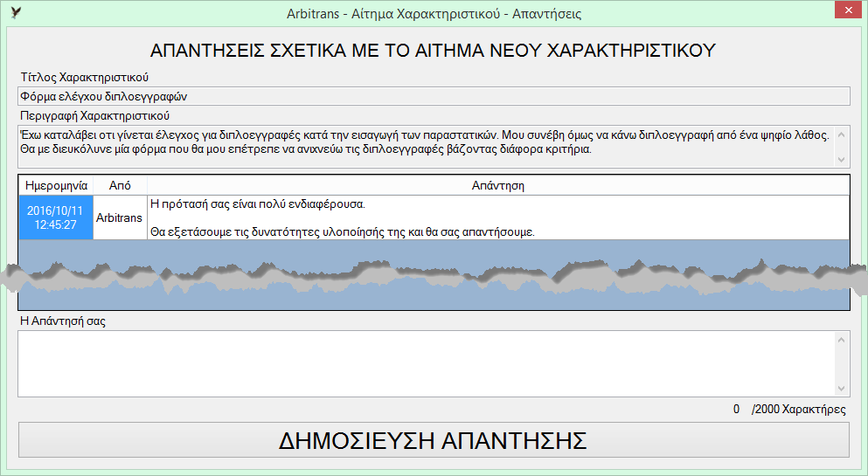Click the 'Η Απάντησή σας' label
Image resolution: width=868 pixels, height=476 pixels.
(x=63, y=321)
